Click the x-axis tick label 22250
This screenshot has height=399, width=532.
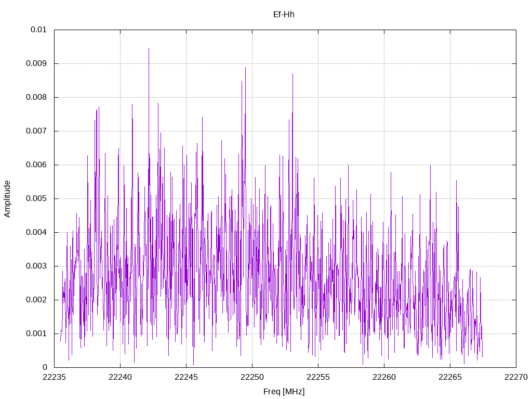coord(252,377)
